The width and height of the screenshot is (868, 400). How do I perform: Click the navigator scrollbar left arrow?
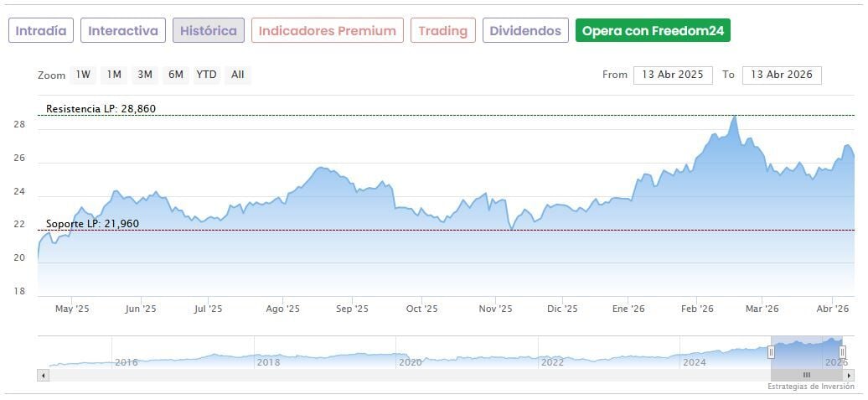tap(44, 375)
